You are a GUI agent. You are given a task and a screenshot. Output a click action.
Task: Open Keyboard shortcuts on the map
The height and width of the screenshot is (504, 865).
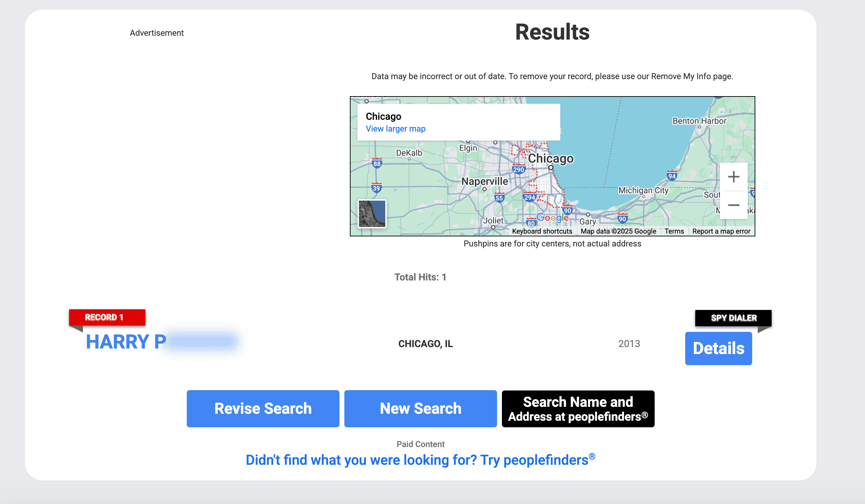[542, 231]
